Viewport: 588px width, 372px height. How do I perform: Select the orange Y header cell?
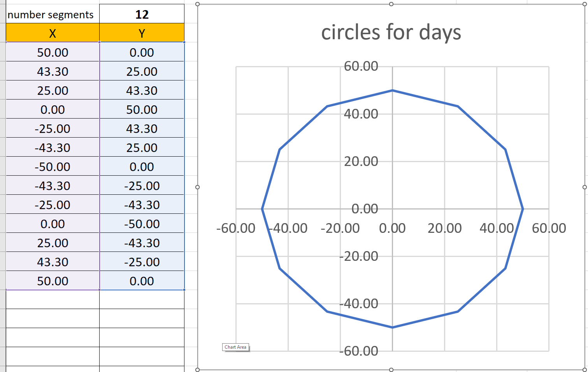click(142, 33)
